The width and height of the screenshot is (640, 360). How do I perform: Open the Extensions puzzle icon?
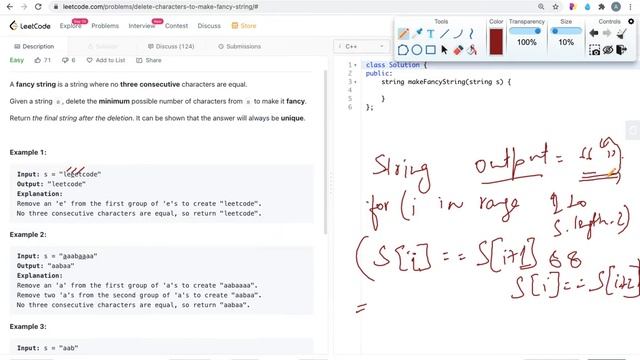click(601, 7)
